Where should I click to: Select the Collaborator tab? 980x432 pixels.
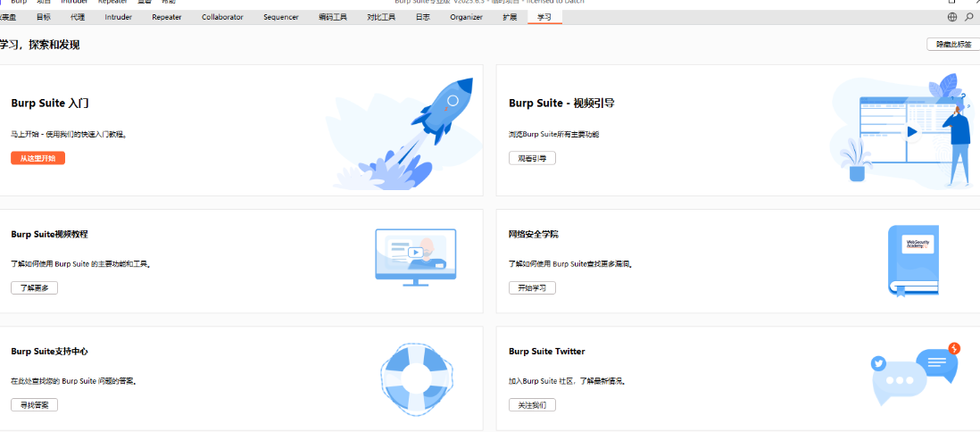click(222, 17)
